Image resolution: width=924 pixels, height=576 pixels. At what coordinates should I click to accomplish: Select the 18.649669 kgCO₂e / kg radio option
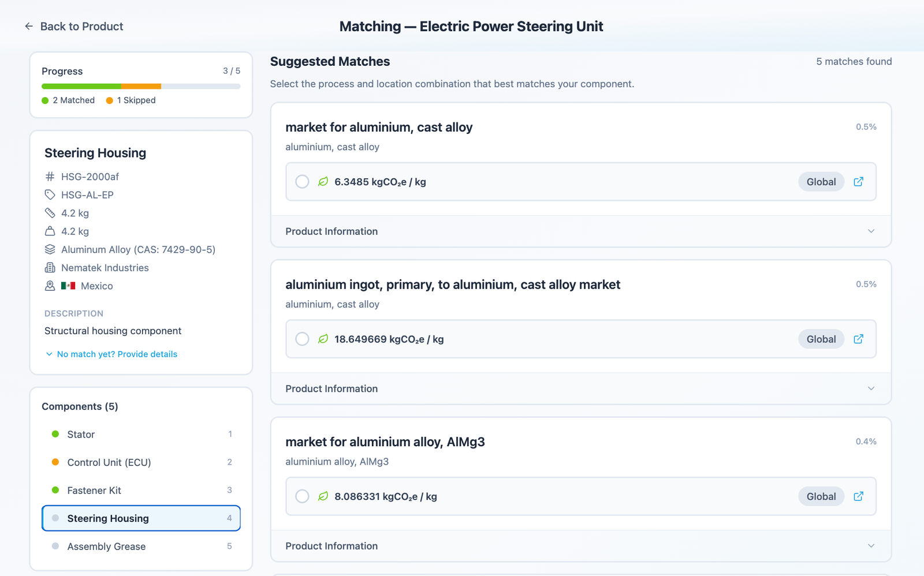[302, 339]
